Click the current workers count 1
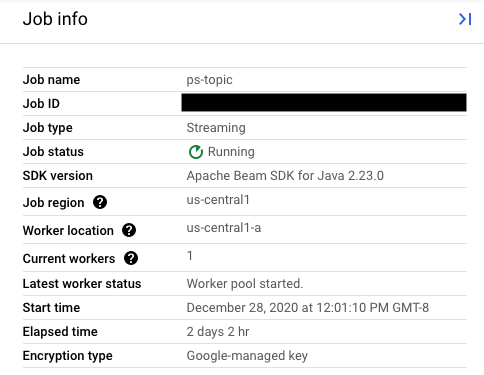 tap(190, 256)
